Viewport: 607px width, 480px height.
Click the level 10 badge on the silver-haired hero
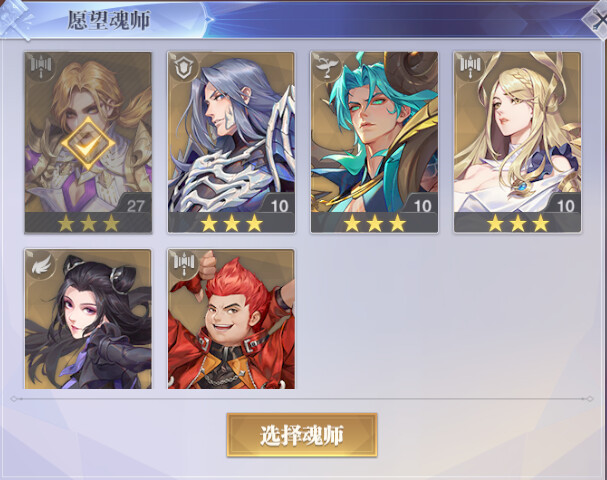pos(279,205)
